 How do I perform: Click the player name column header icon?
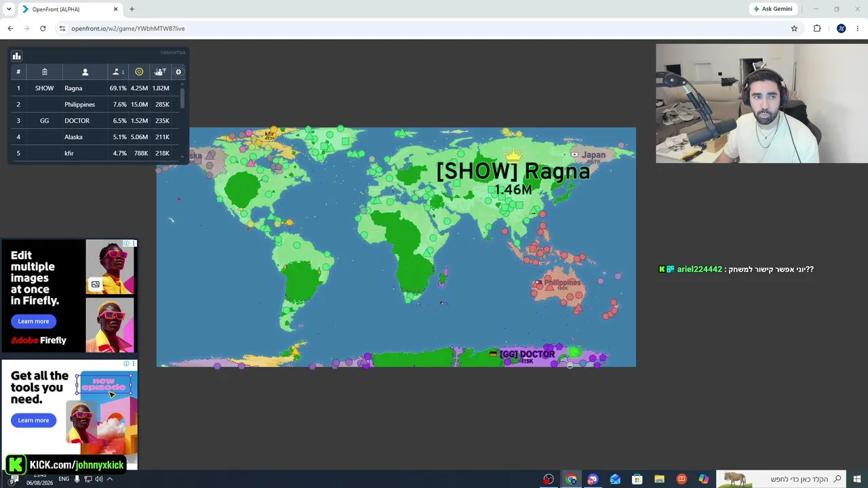(x=85, y=72)
